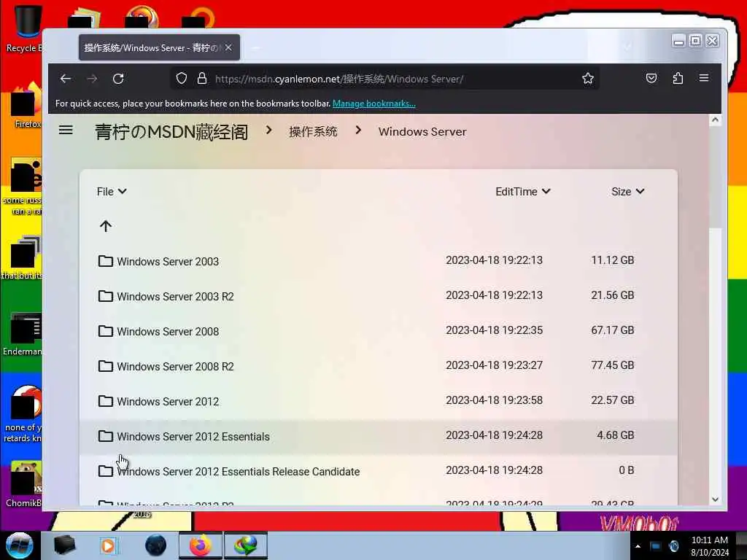The height and width of the screenshot is (560, 747).
Task: Sort by EditTime column dropdown
Action: [x=522, y=192]
